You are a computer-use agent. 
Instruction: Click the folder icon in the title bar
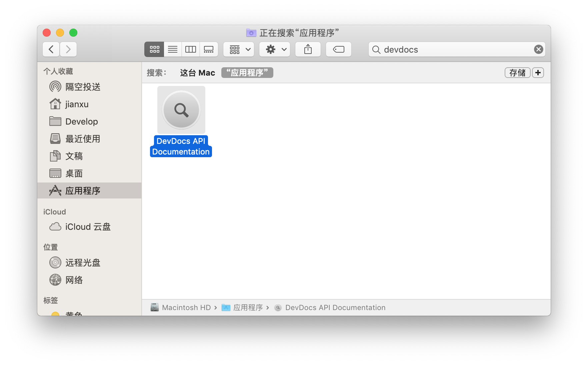tap(251, 33)
